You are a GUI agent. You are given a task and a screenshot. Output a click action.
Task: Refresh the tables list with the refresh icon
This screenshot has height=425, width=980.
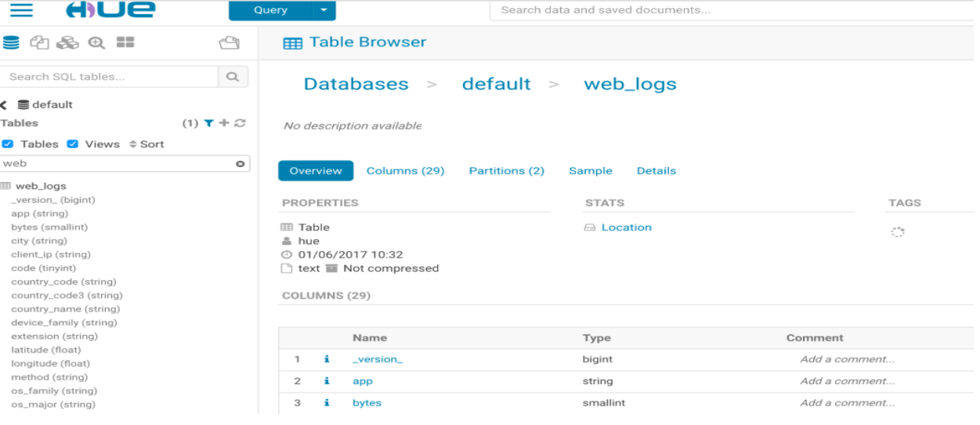[240, 123]
